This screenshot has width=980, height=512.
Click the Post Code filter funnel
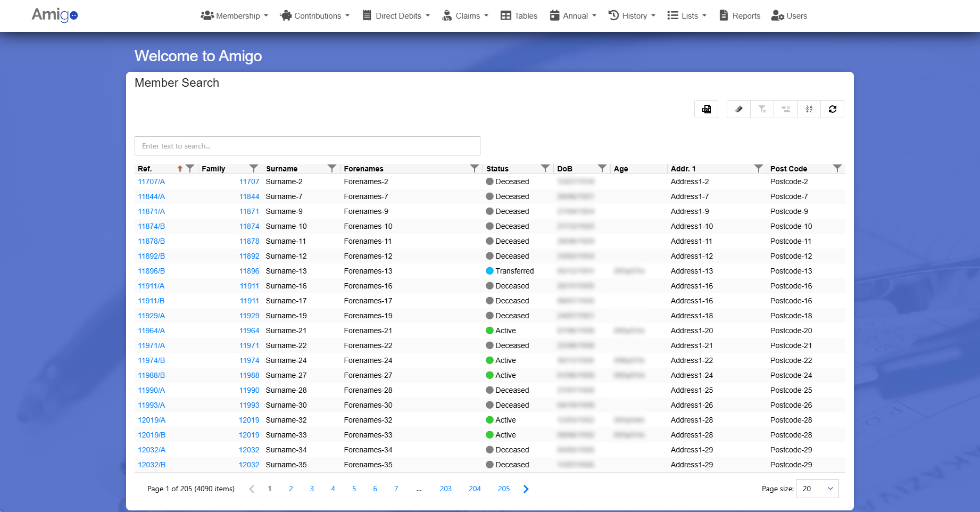coord(837,169)
